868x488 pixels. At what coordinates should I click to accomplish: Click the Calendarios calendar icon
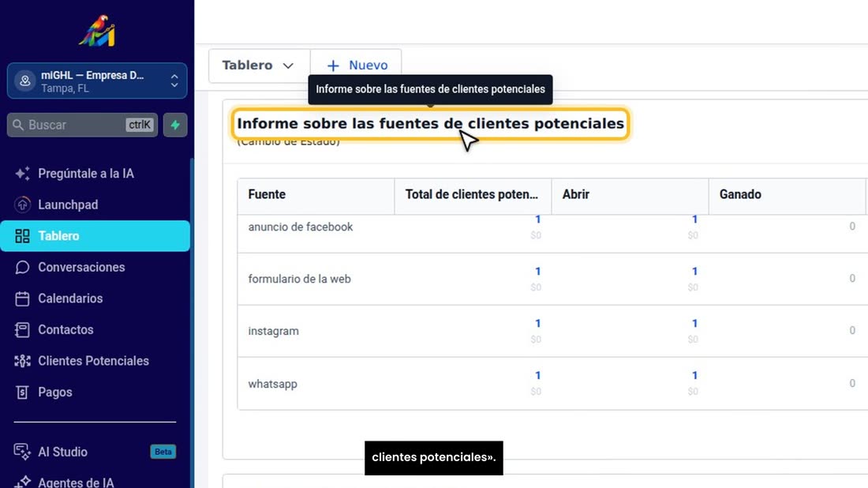[22, 298]
